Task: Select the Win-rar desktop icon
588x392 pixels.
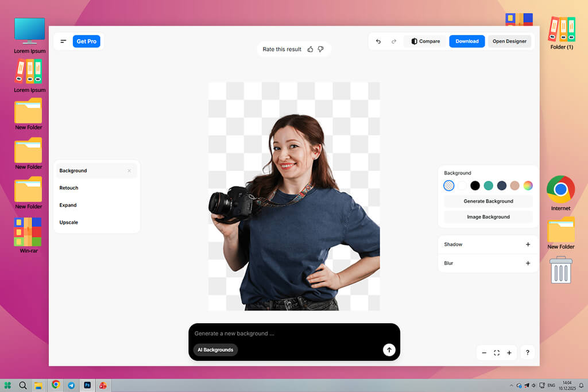Action: click(x=29, y=235)
